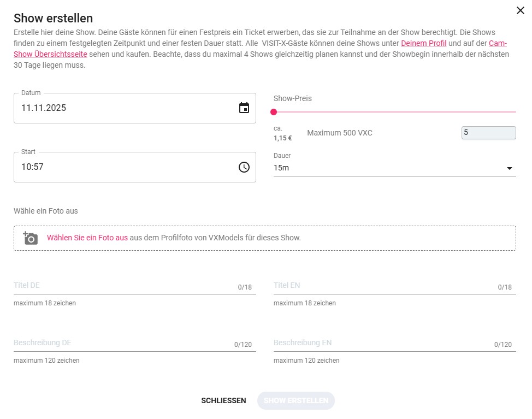Click the Show-Preis slider handle
Viewport: 532px width, 419px height.
(274, 112)
